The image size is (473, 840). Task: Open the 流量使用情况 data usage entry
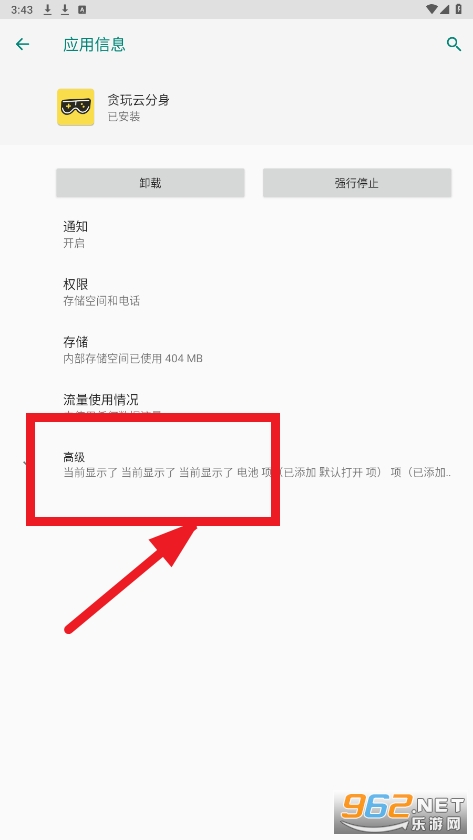(x=236, y=406)
